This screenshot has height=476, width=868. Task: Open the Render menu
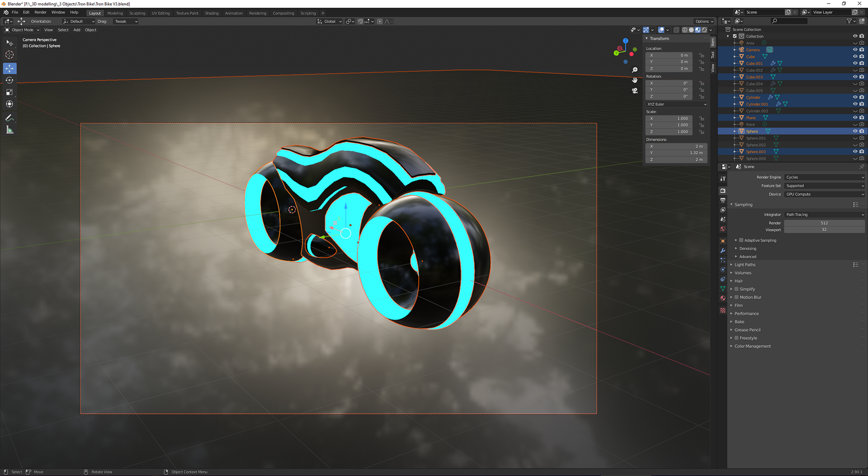(40, 12)
